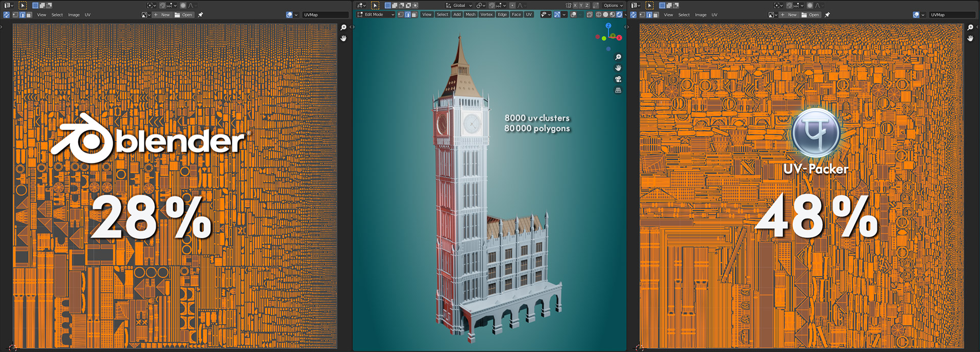Open the Global transform orientation dropdown
Screen dimensions: 980x352
(x=459, y=6)
